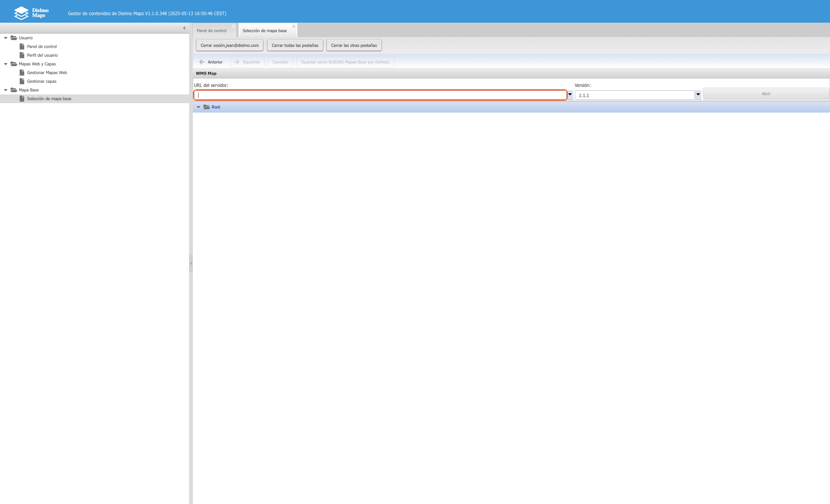Viewport: 830px width, 504px height.
Task: Click Cerrar las otras pestañas button
Action: click(354, 45)
